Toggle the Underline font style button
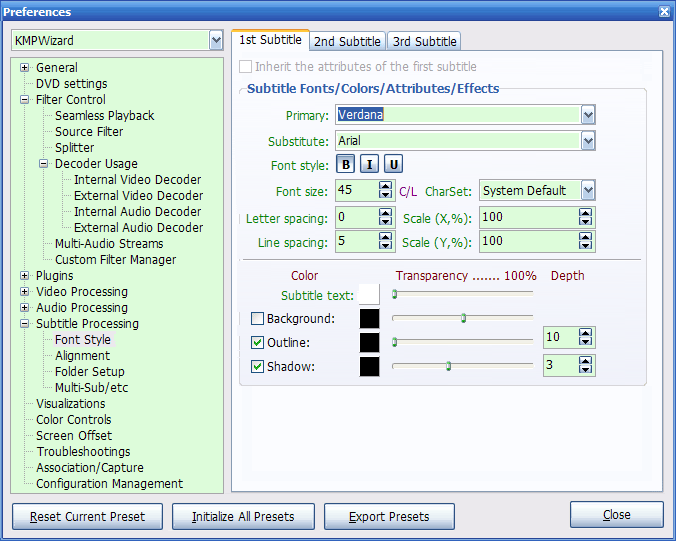The height and width of the screenshot is (541, 676). tap(394, 165)
